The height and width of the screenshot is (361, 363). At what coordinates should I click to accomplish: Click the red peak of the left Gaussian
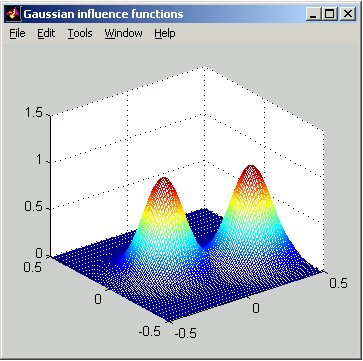(x=163, y=184)
